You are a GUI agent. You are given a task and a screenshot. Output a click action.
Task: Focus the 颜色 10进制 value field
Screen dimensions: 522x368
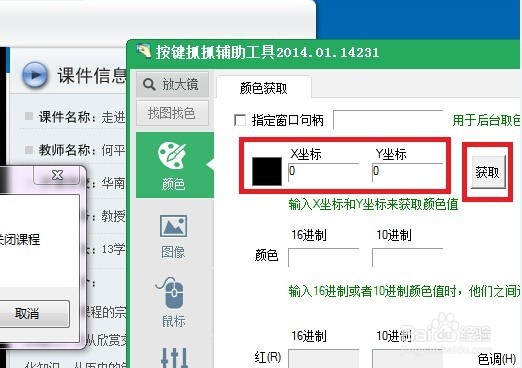pyautogui.click(x=407, y=257)
